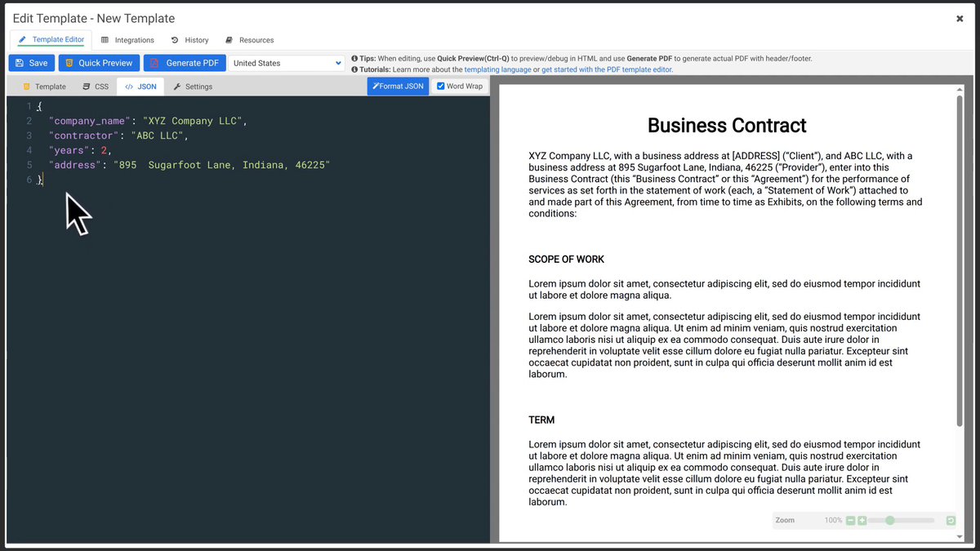Open the Settings wrench icon
980x551 pixels.
coord(177,86)
